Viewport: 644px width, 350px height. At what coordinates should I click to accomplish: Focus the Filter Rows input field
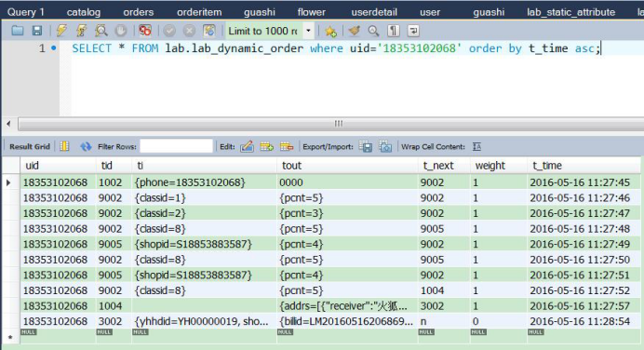click(176, 146)
